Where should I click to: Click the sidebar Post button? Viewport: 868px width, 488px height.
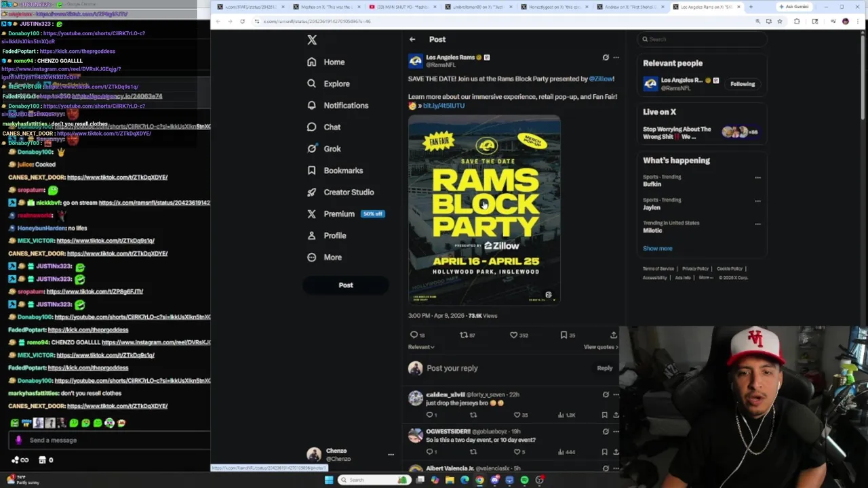(x=346, y=285)
